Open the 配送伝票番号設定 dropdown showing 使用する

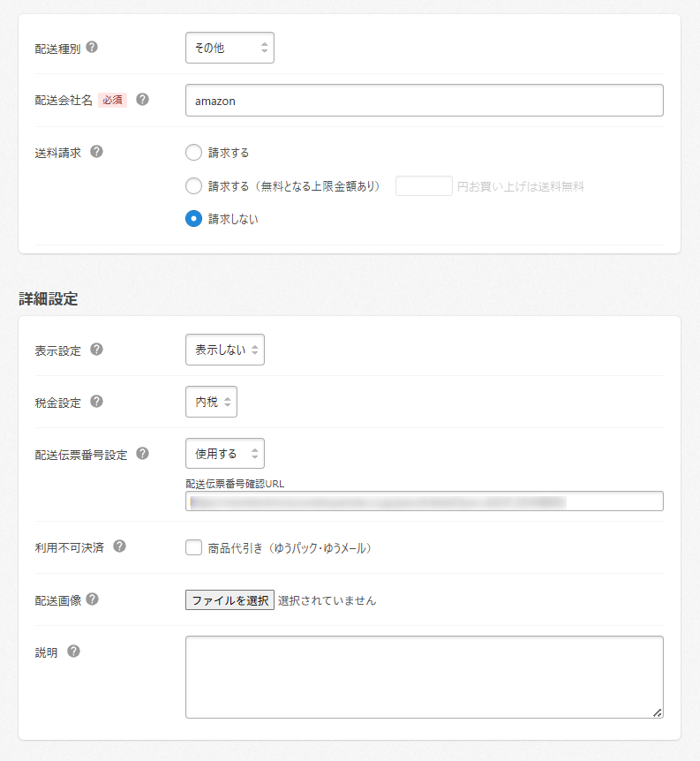click(x=225, y=454)
